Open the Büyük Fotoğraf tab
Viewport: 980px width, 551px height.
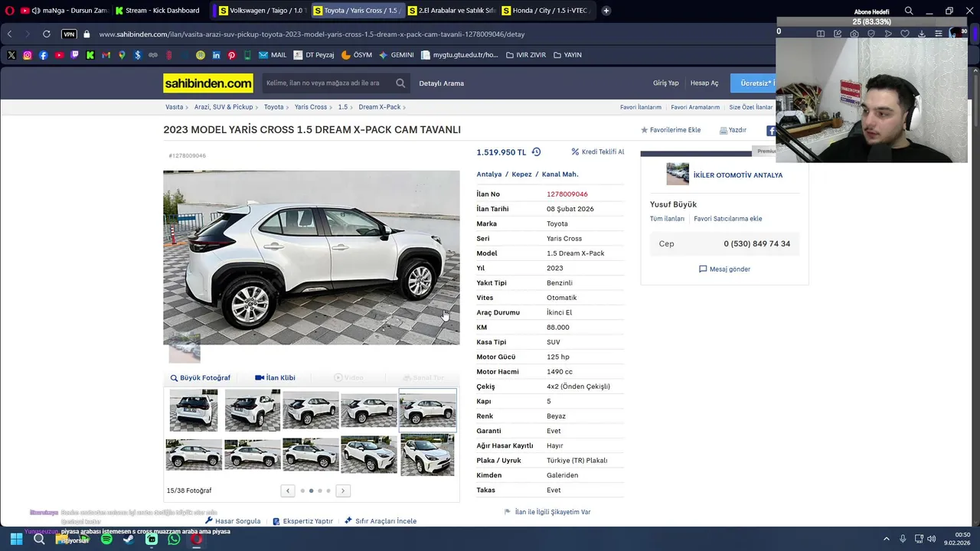[x=200, y=377]
